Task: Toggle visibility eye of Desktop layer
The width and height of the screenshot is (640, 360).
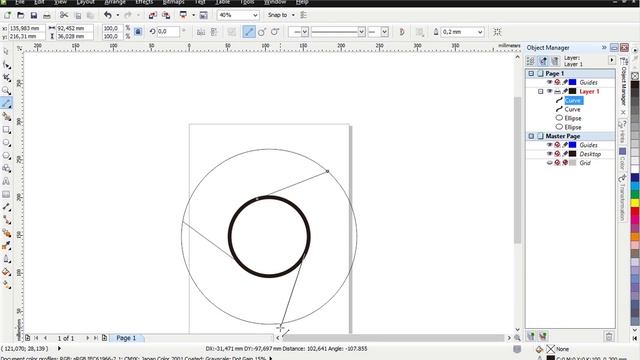Action: click(x=549, y=154)
